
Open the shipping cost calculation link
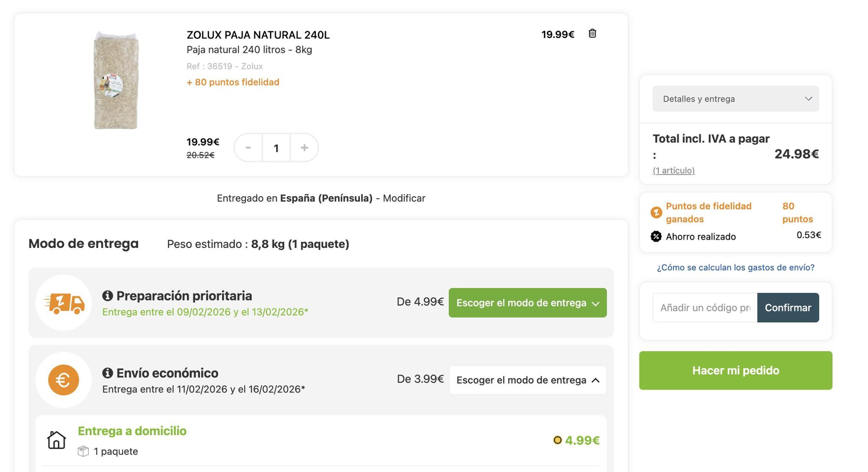[x=735, y=267]
